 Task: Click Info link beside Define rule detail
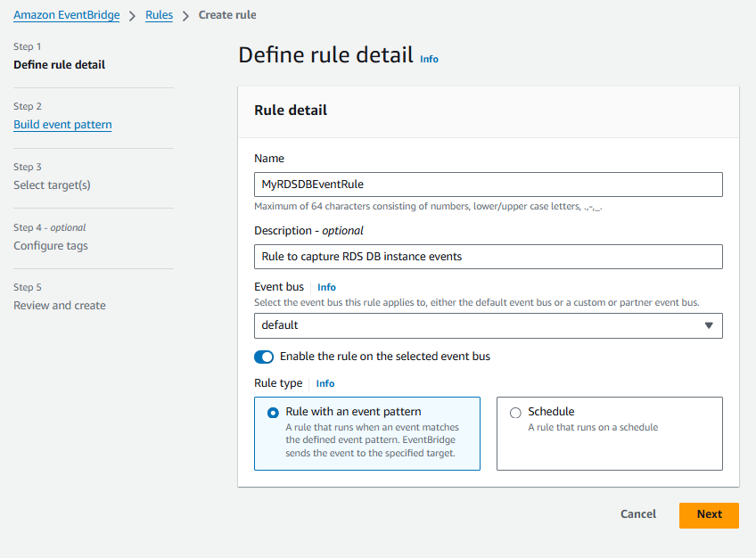[x=429, y=59]
